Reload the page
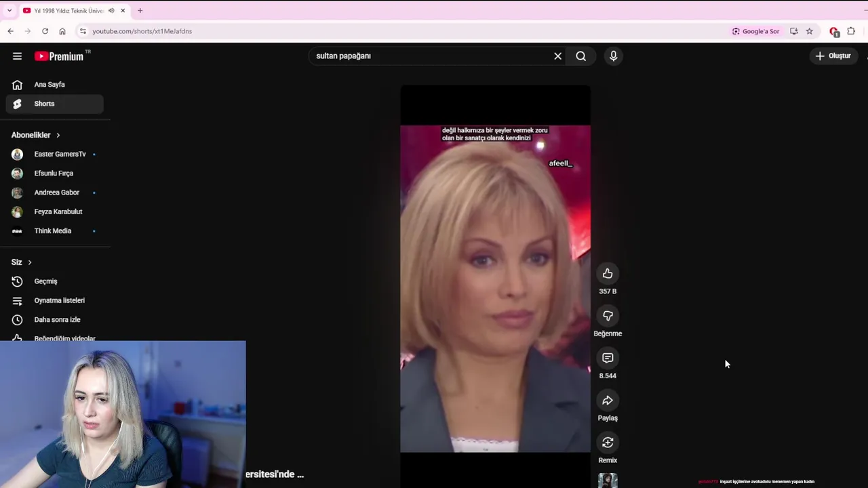 pos(45,31)
